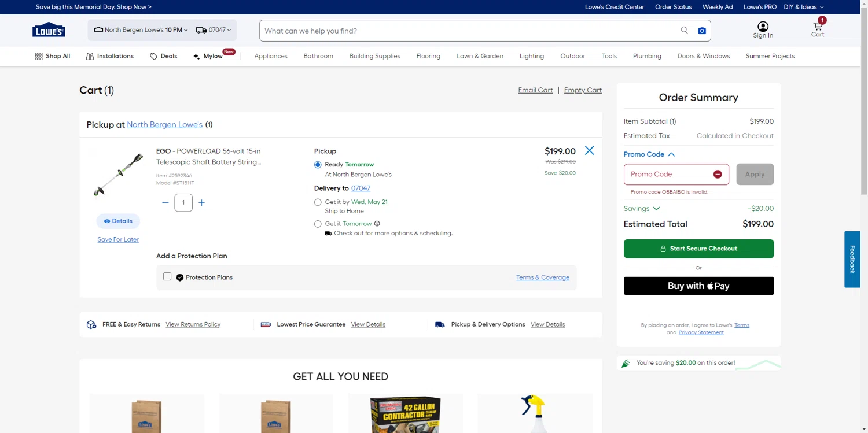Decrease quantity with minus icon
Image resolution: width=868 pixels, height=433 pixels.
tap(165, 203)
